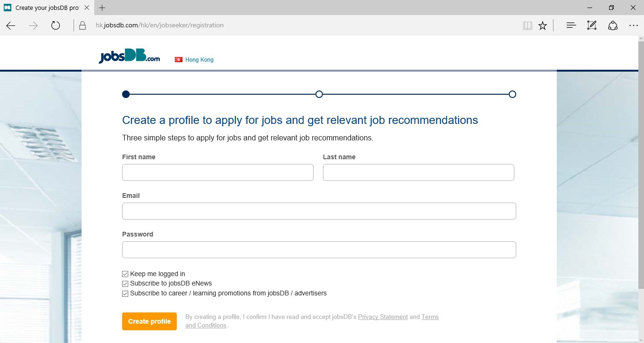
Task: Open the More actions ellipsis menu
Action: pos(633,25)
